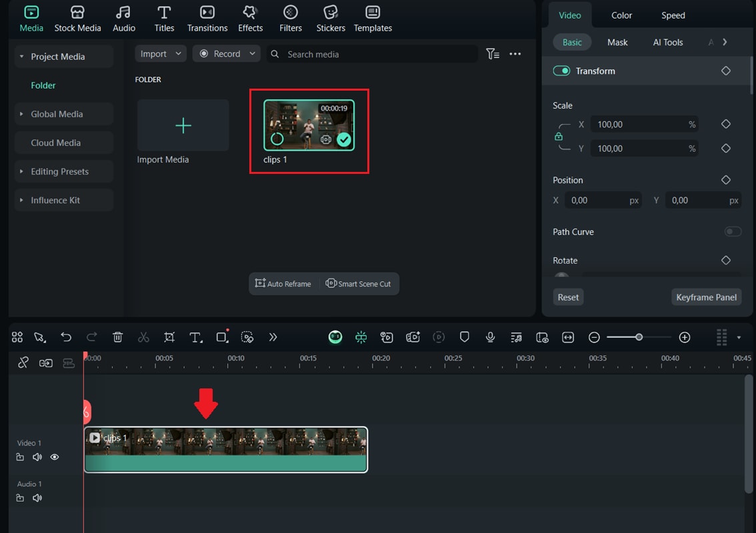Open the Record dropdown

226,54
